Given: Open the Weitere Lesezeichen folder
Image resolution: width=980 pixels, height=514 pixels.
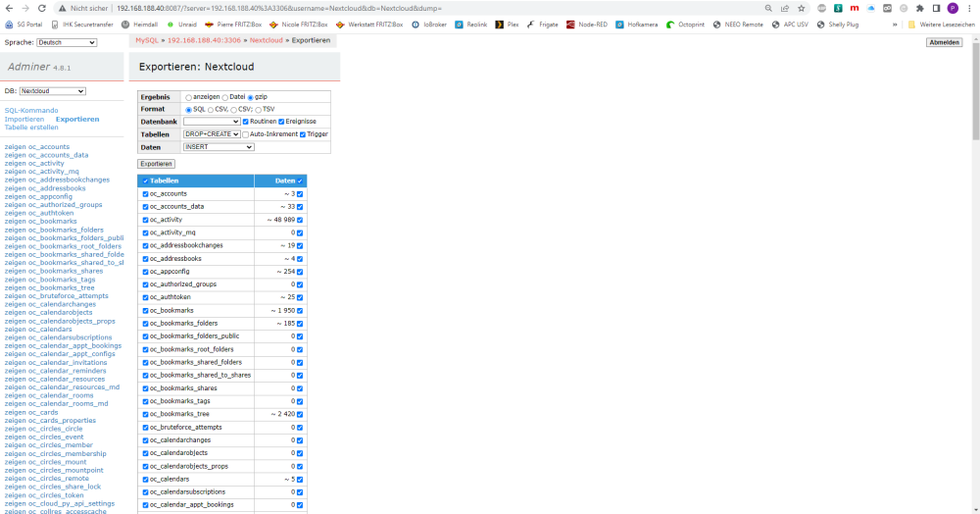Looking at the screenshot, I should (x=941, y=25).
